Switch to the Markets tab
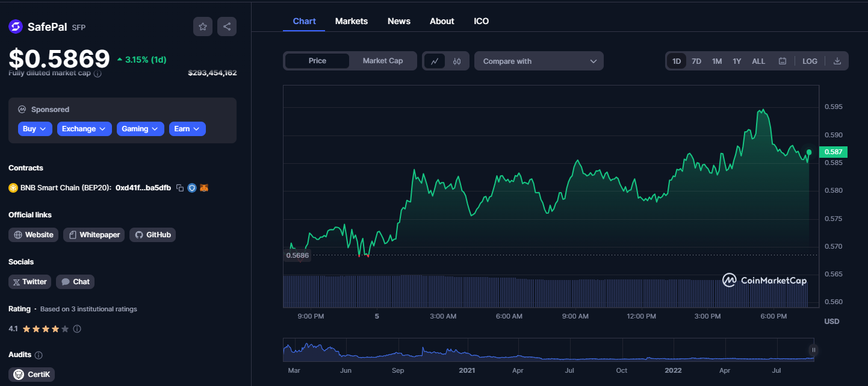Image resolution: width=868 pixels, height=386 pixels. click(352, 21)
